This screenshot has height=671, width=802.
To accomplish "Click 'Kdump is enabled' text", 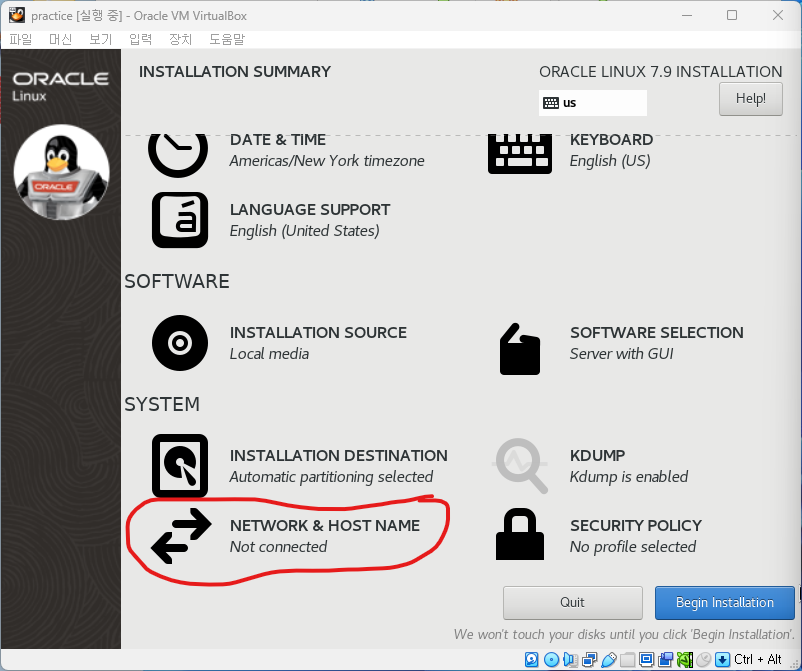I will [629, 477].
